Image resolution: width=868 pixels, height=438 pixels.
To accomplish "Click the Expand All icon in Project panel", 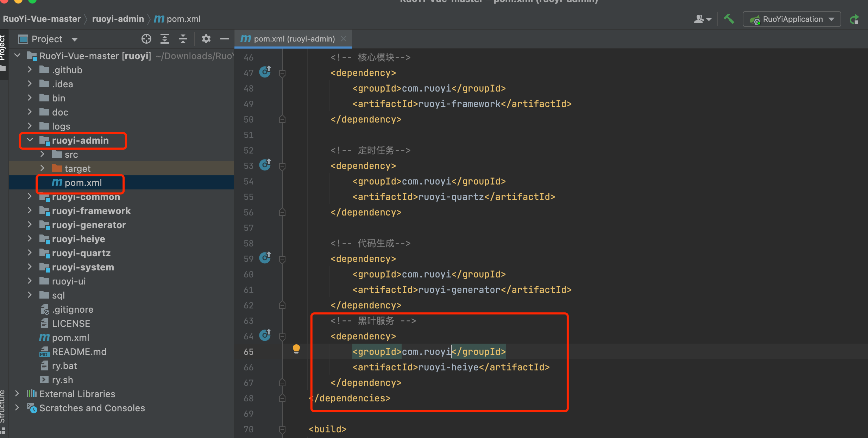I will tap(165, 39).
